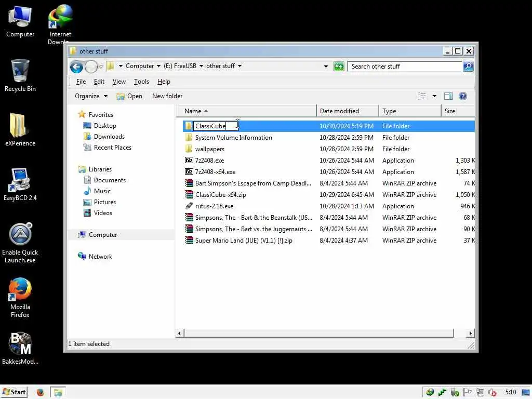Click the disabled Forward navigation arrow
This screenshot has height=399, width=532.
pyautogui.click(x=91, y=66)
